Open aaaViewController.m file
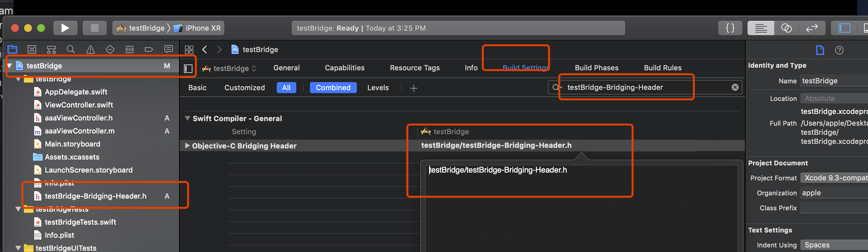The height and width of the screenshot is (252, 868). click(79, 131)
